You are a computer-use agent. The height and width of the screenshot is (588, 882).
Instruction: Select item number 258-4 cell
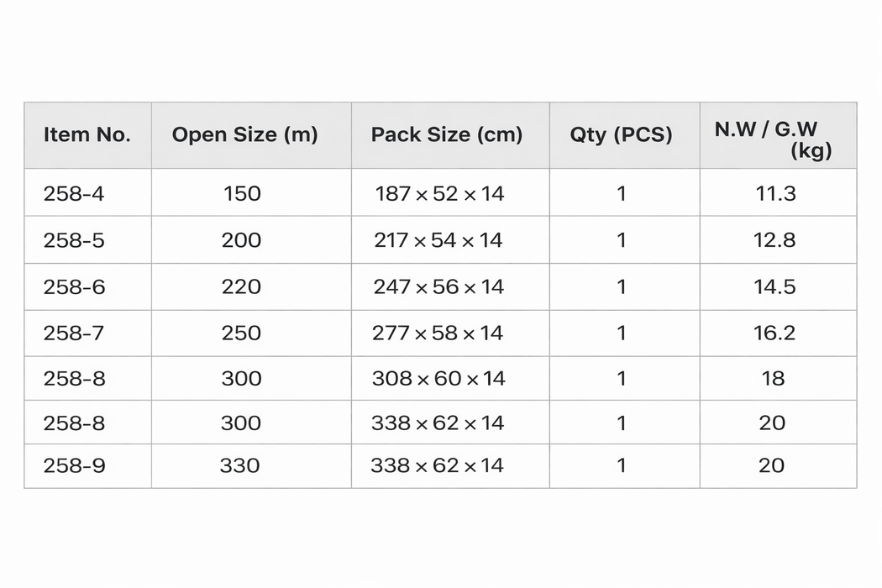(74, 194)
